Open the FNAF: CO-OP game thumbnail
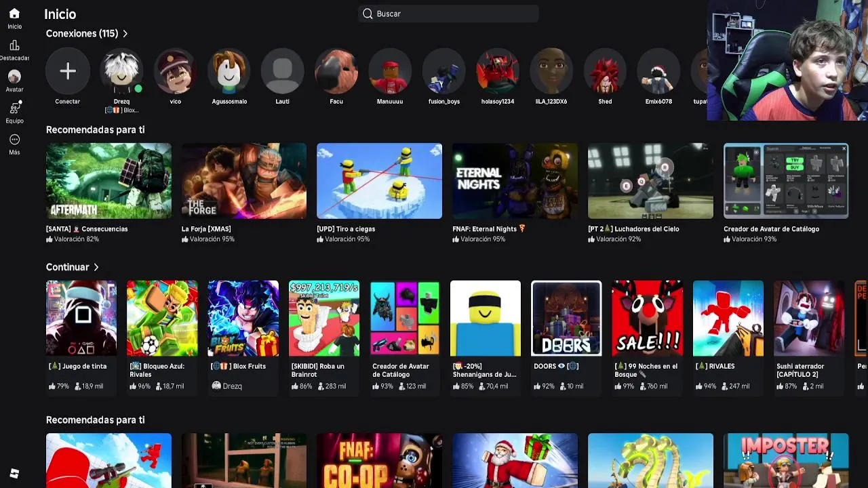Viewport: 868px width, 488px height. point(379,460)
